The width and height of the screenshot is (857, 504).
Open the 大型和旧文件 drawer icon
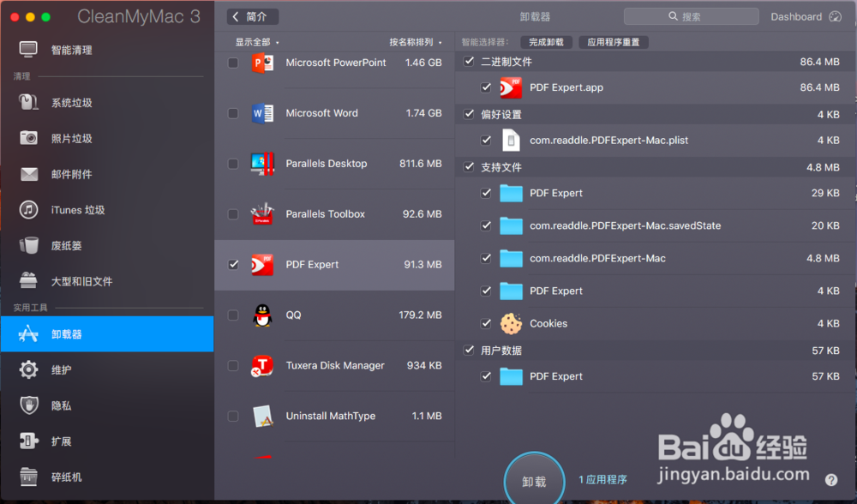click(28, 280)
